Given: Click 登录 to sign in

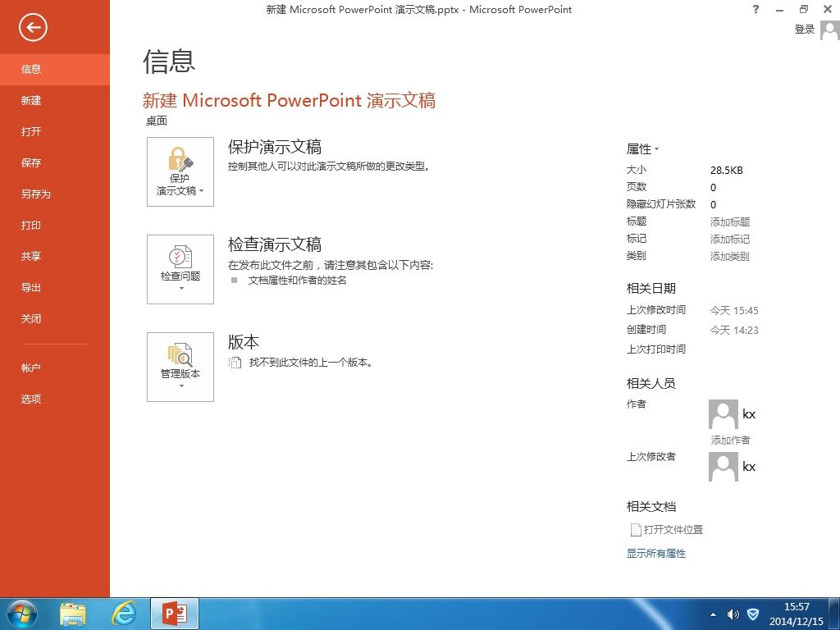Looking at the screenshot, I should click(x=804, y=30).
